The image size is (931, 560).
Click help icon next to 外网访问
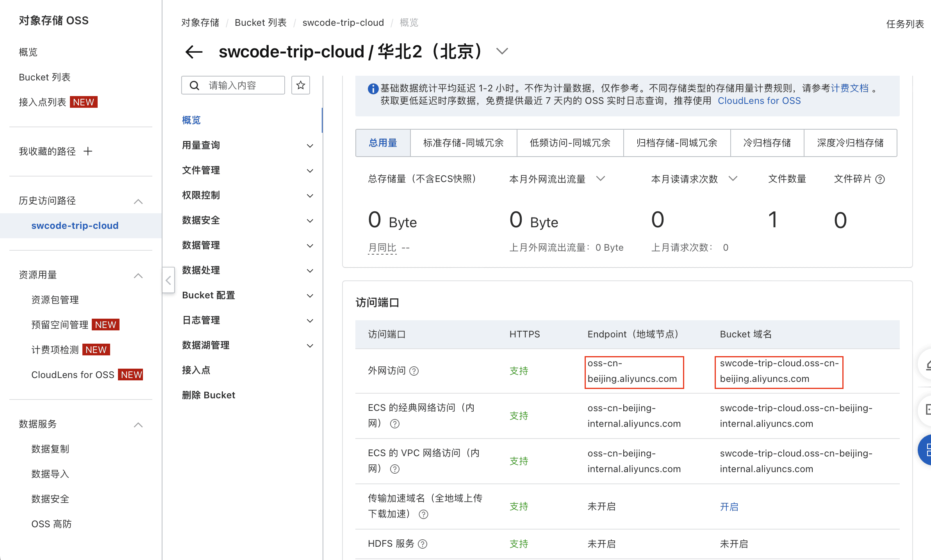pos(414,371)
